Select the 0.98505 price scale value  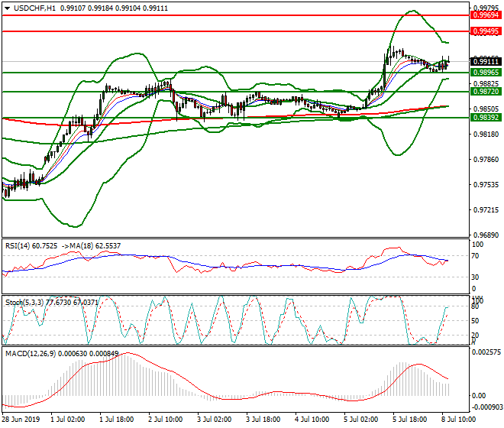(486, 109)
